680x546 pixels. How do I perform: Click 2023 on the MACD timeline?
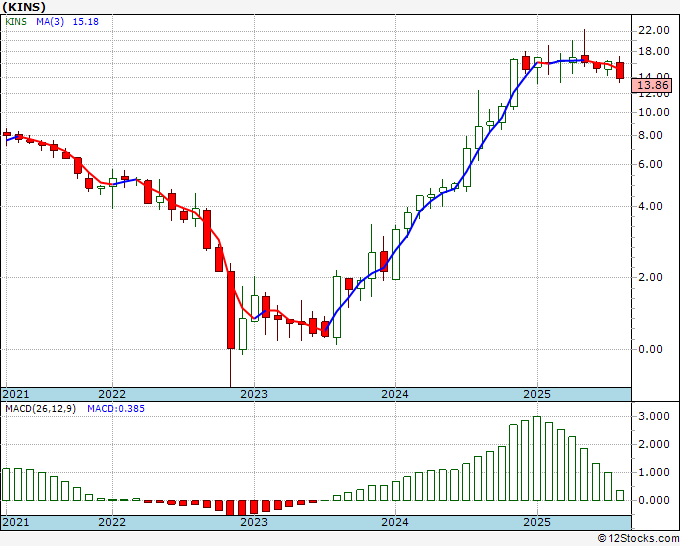click(x=254, y=522)
